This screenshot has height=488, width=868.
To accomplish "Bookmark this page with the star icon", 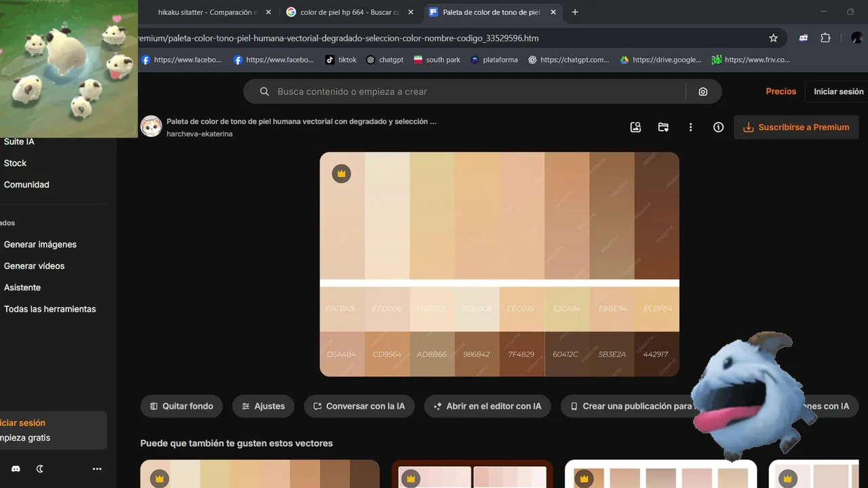I will tap(773, 38).
